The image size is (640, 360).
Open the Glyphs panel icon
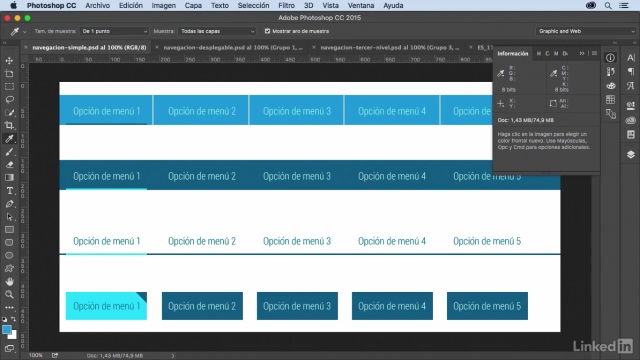[x=631, y=86]
